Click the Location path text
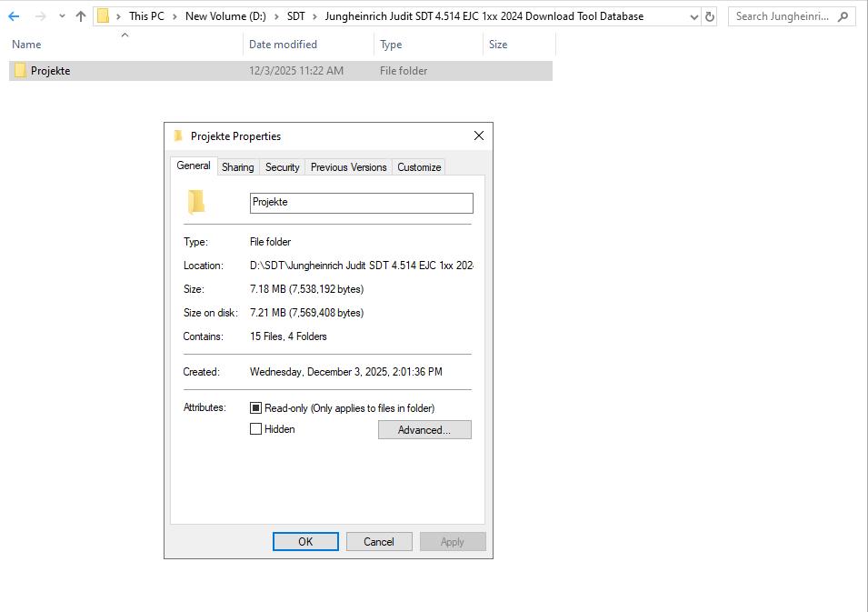 pos(362,266)
